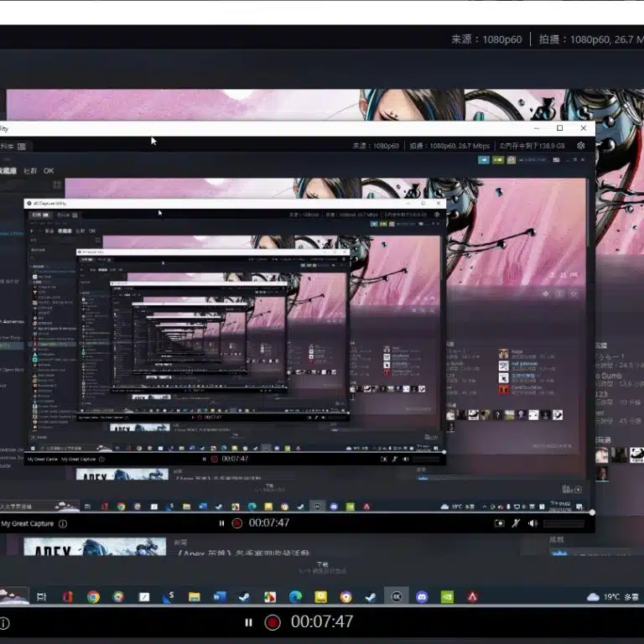Open the Word app in the bottom taskbar
Image resolution: width=644 pixels, height=644 pixels.
pos(220,597)
